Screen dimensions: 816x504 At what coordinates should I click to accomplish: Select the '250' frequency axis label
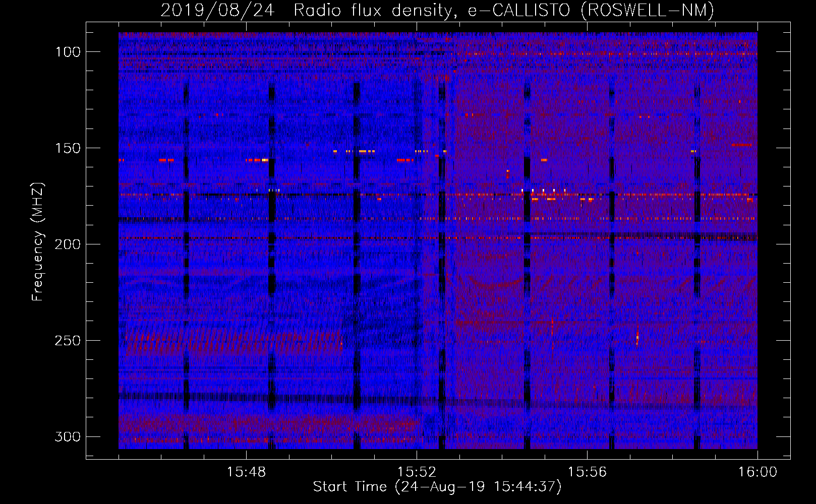[x=68, y=341]
